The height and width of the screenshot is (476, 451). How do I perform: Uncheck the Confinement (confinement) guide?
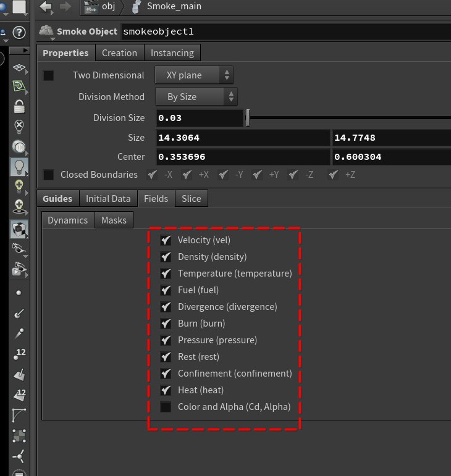pos(166,374)
